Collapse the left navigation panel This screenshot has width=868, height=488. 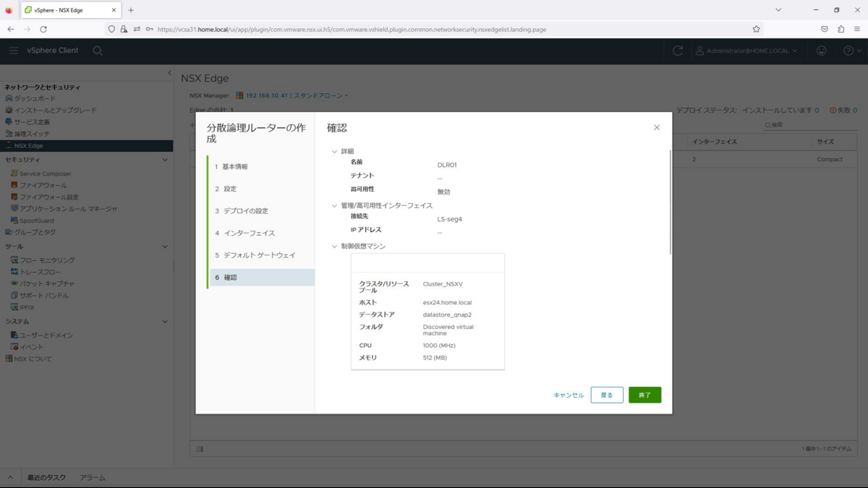point(169,73)
